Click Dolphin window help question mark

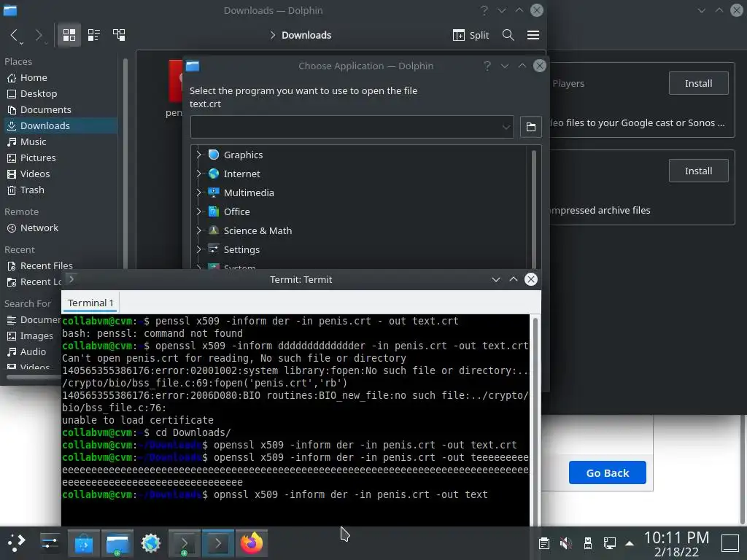(484, 10)
